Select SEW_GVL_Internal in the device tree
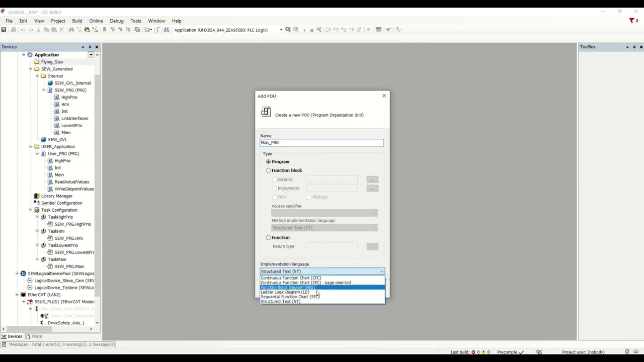This screenshot has width=644, height=362. pos(72,83)
